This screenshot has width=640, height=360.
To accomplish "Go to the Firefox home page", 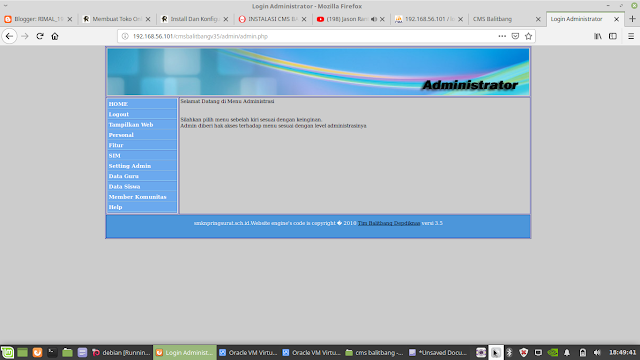I will 55,36.
